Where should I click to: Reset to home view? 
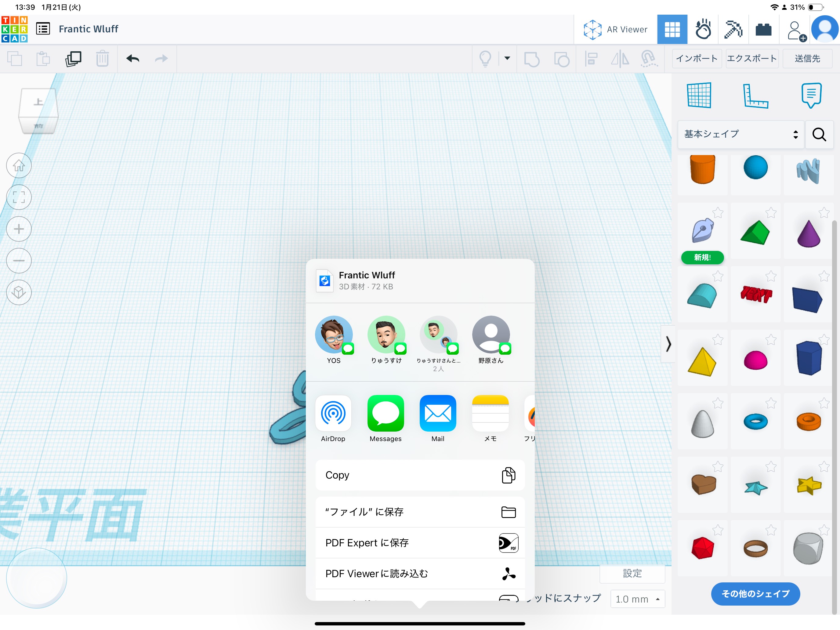19,165
